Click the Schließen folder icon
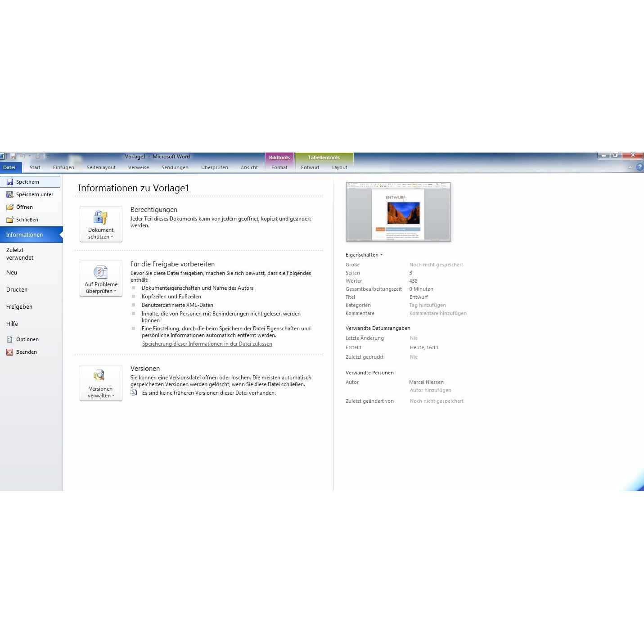Image resolution: width=644 pixels, height=644 pixels. pyautogui.click(x=9, y=220)
